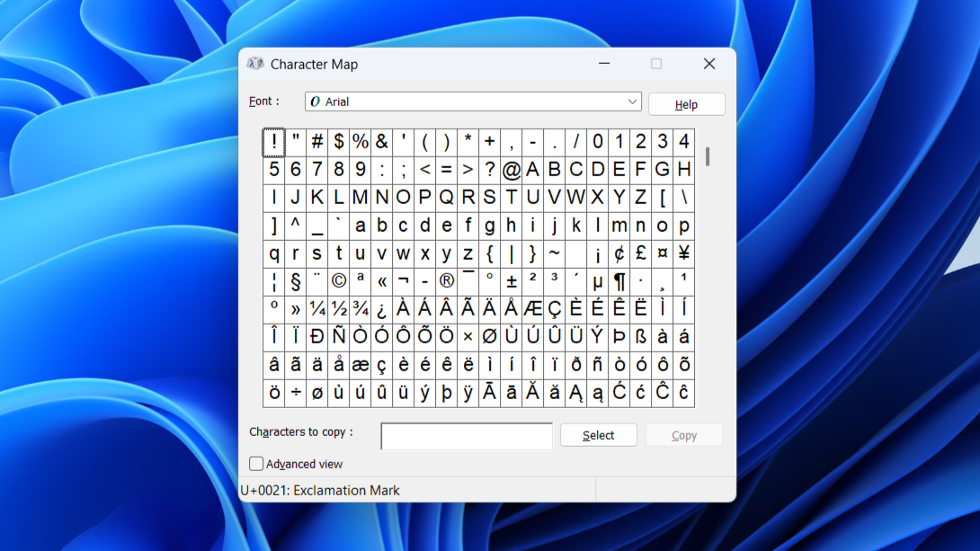Screen dimensions: 980x551
Task: Select the one-half ½ fraction
Action: [x=339, y=308]
